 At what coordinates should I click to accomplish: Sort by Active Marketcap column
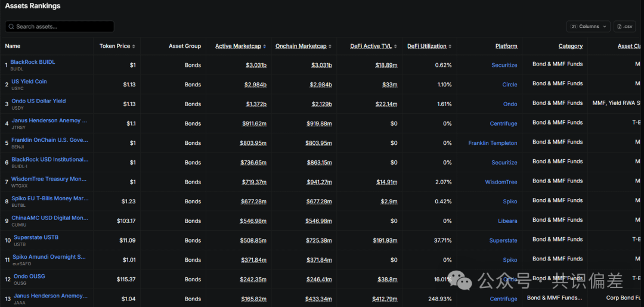[x=240, y=46]
